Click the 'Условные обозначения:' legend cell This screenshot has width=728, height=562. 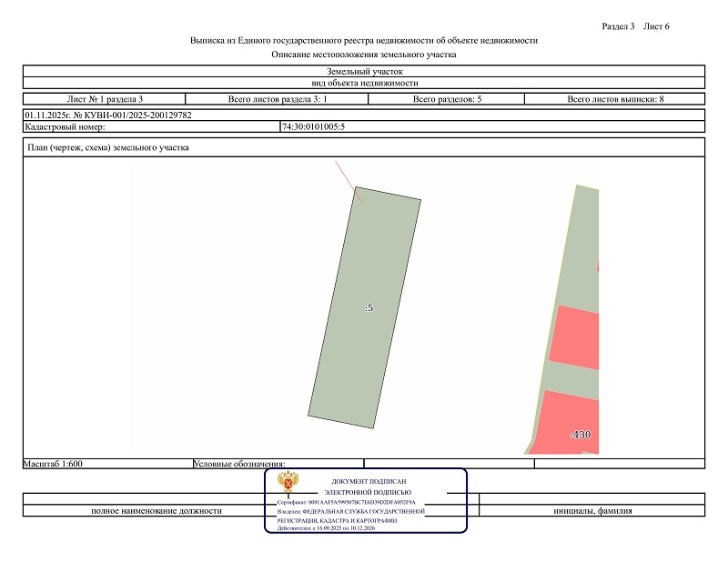(240, 464)
